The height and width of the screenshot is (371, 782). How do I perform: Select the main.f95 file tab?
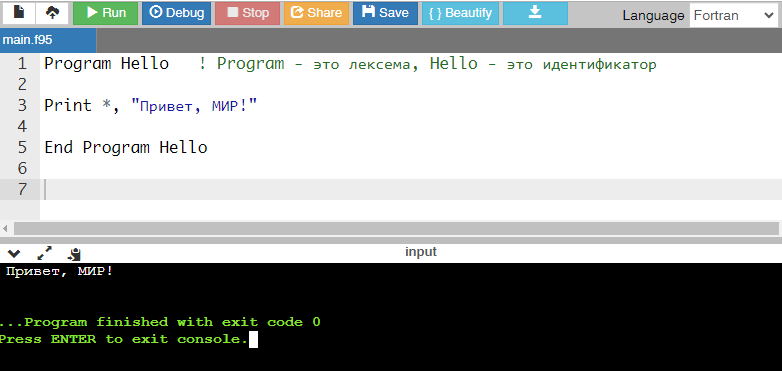tap(48, 40)
